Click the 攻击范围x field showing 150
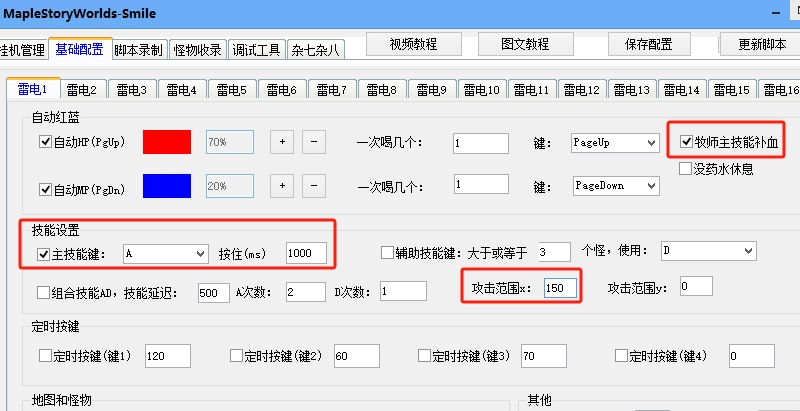Image resolution: width=800 pixels, height=411 pixels. (560, 288)
